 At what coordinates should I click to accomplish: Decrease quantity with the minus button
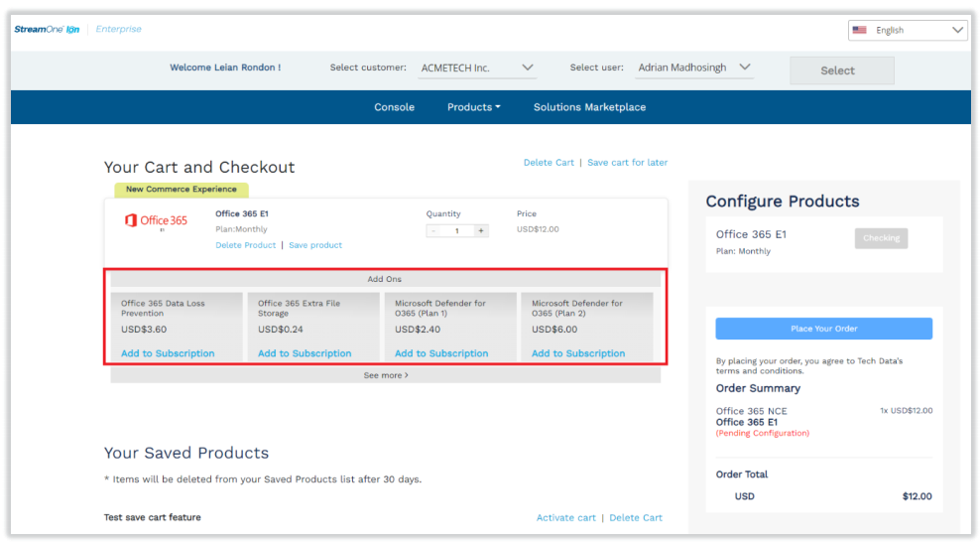[433, 231]
